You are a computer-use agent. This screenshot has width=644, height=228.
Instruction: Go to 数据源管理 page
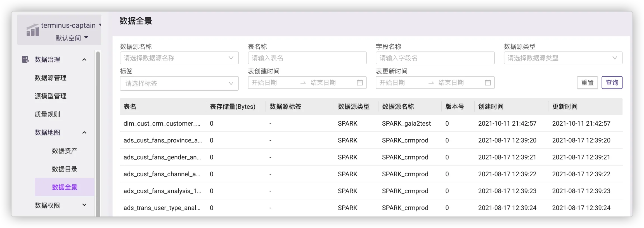point(51,78)
